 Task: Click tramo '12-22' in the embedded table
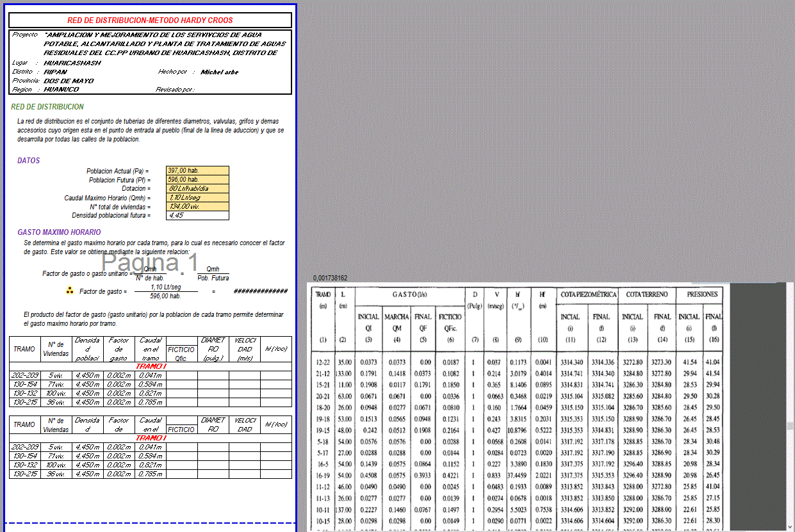pos(323,362)
